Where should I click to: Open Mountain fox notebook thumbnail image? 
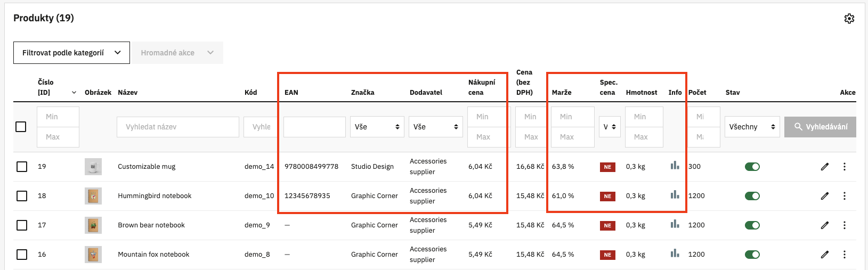click(93, 255)
